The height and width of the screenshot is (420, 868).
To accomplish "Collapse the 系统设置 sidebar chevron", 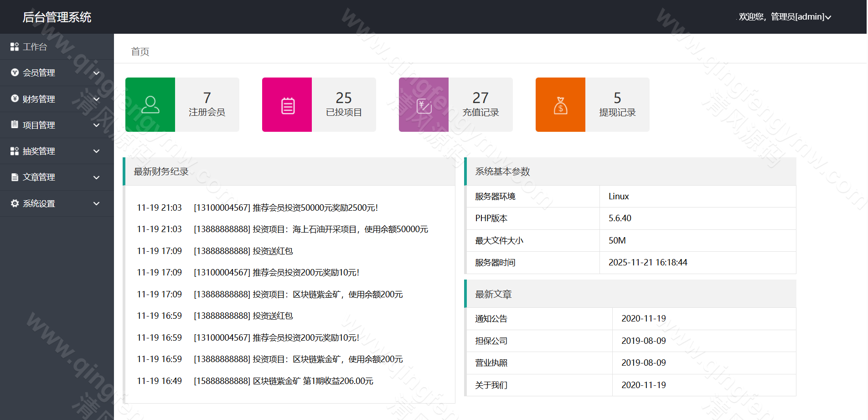I will pyautogui.click(x=96, y=203).
